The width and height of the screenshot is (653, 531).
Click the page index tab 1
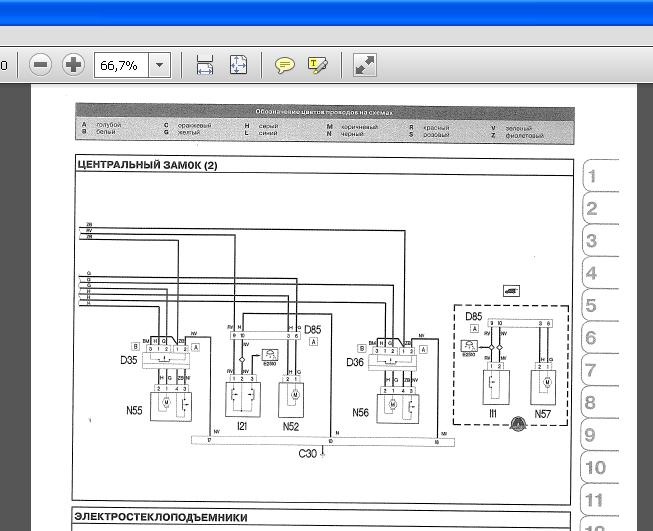[x=600, y=176]
